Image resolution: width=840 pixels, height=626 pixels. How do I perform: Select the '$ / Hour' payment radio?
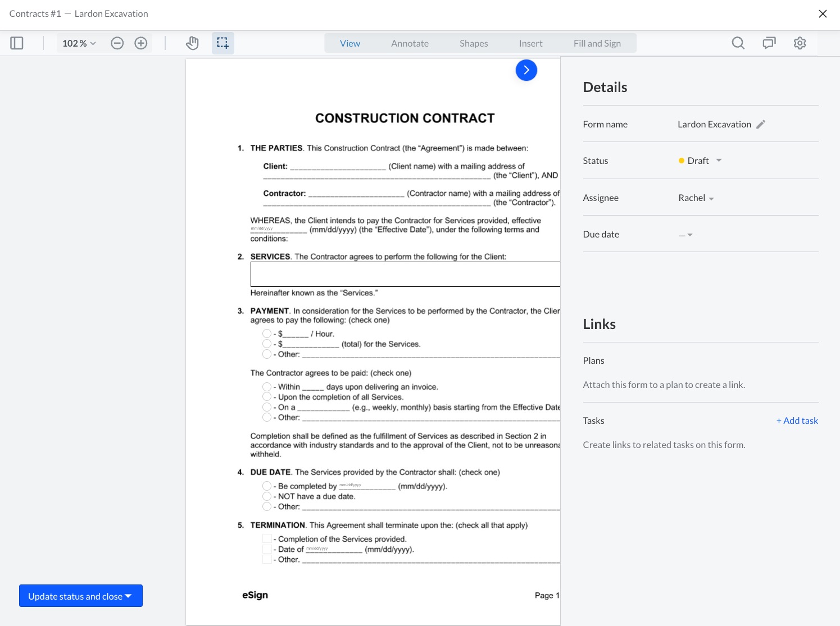267,333
